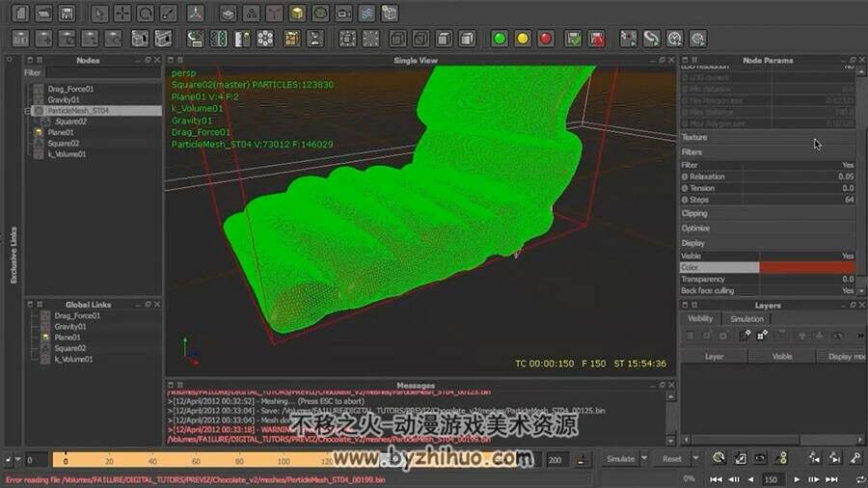
Task: Click the curved-arrow play icon in second toolbar
Action: click(652, 39)
